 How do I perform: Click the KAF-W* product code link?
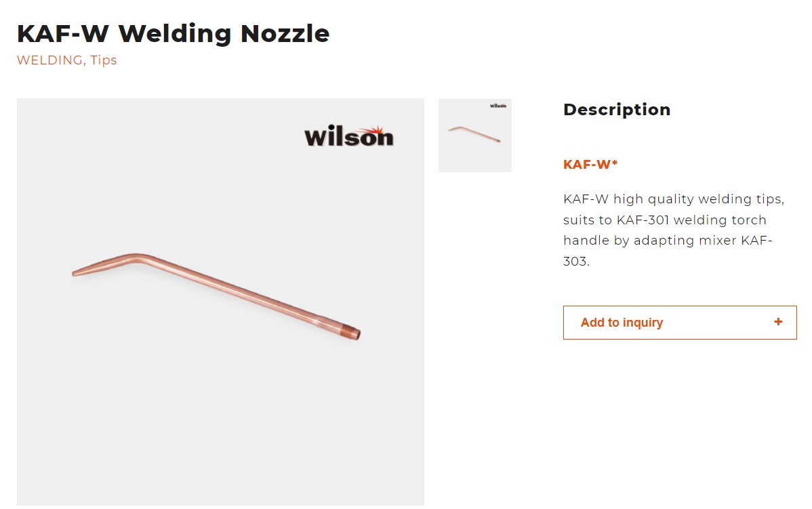[588, 164]
